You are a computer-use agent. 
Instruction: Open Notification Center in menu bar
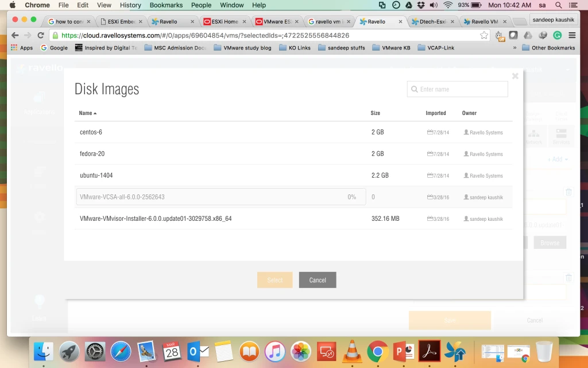(x=573, y=5)
